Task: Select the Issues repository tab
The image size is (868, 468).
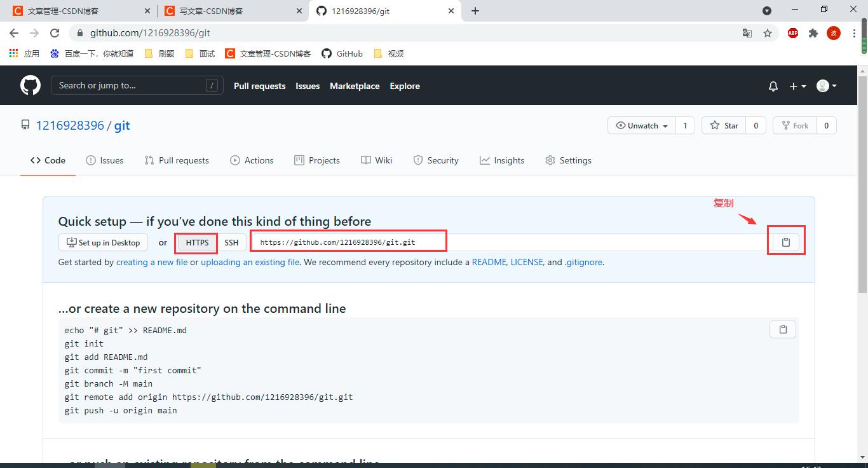Action: (105, 160)
